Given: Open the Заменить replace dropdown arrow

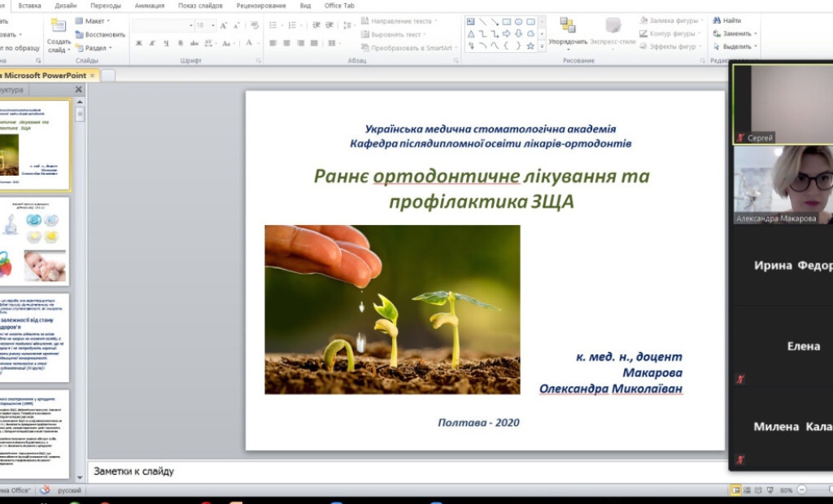Looking at the screenshot, I should pyautogui.click(x=756, y=34).
